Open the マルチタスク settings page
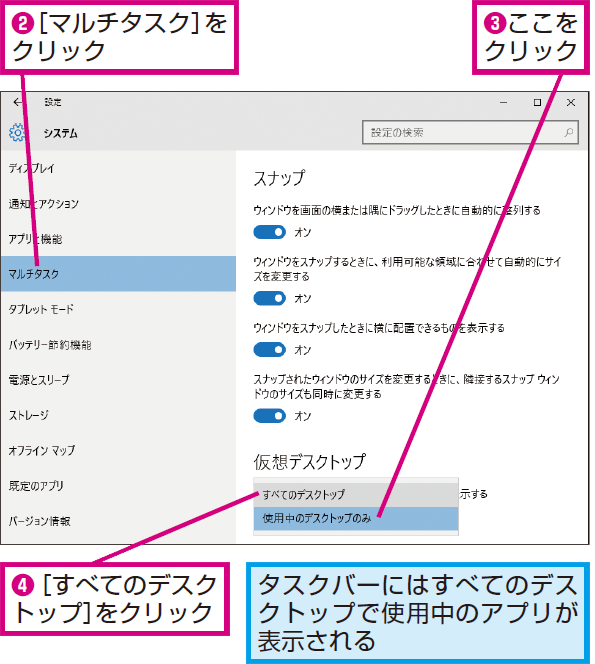Screen dimensions: 595x664 118,274
